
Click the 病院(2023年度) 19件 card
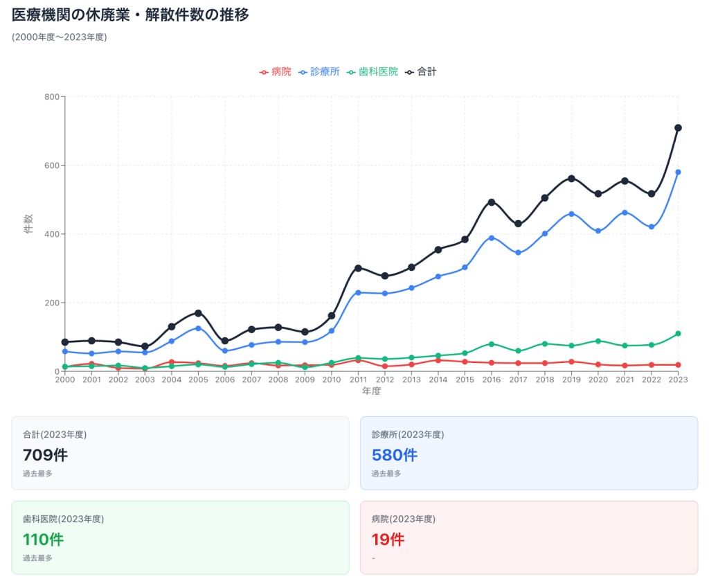tap(529, 537)
